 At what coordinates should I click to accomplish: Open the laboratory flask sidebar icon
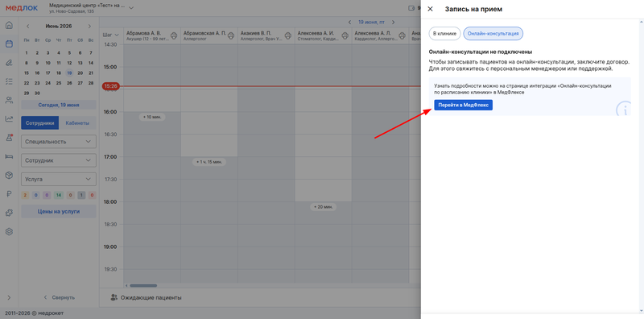[9, 138]
